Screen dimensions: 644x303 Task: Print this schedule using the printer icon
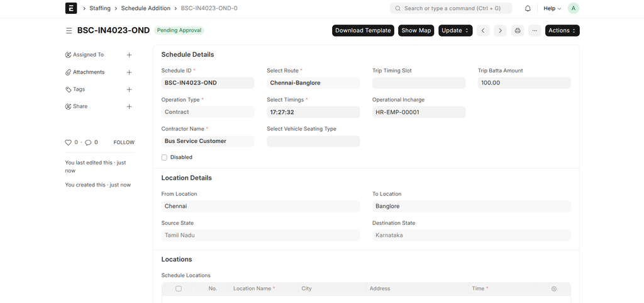point(518,30)
